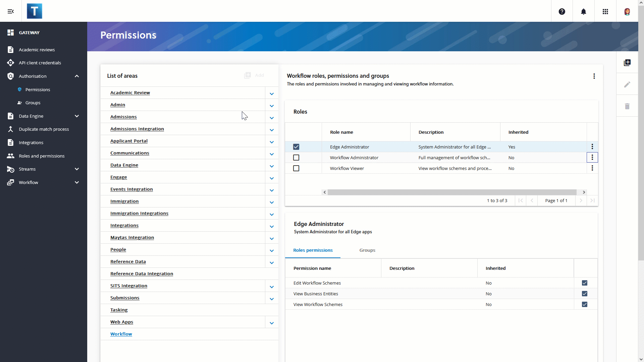Scroll the roles table horizontal scrollbar
The width and height of the screenshot is (644, 362).
tap(454, 191)
